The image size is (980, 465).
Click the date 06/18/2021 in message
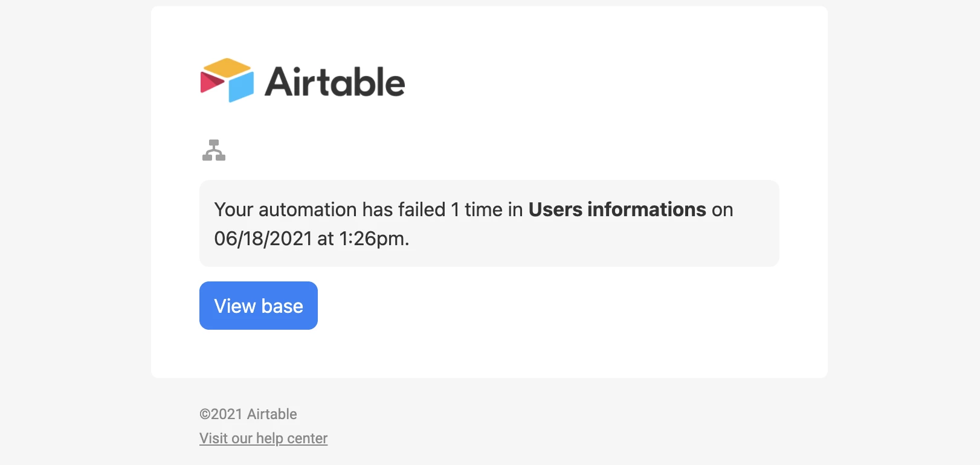coord(263,239)
